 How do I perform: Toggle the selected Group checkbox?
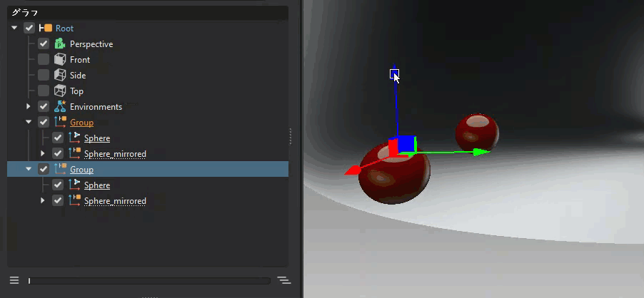(x=44, y=169)
